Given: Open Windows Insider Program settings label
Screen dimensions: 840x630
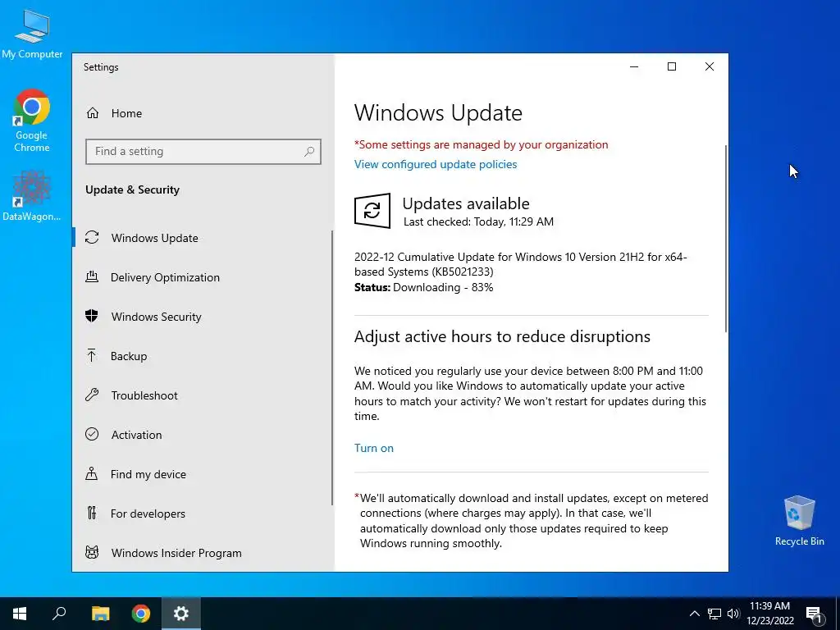Looking at the screenshot, I should pyautogui.click(x=176, y=553).
